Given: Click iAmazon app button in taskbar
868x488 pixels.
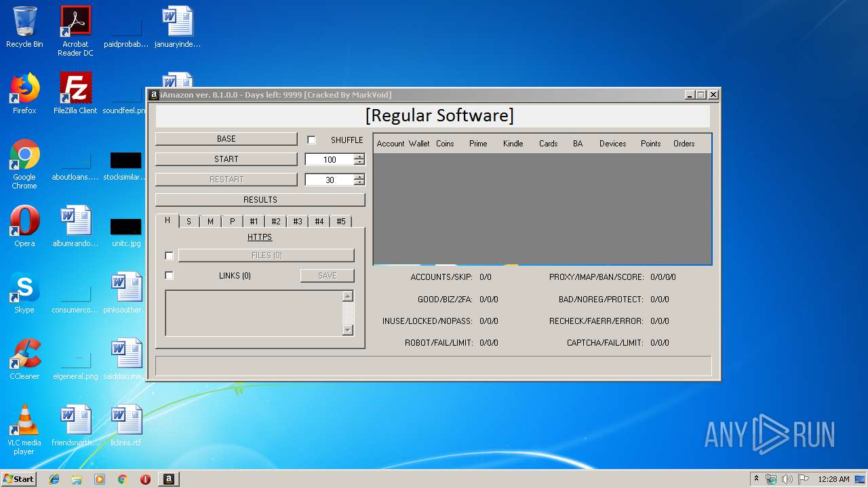Looking at the screenshot, I should 169,479.
